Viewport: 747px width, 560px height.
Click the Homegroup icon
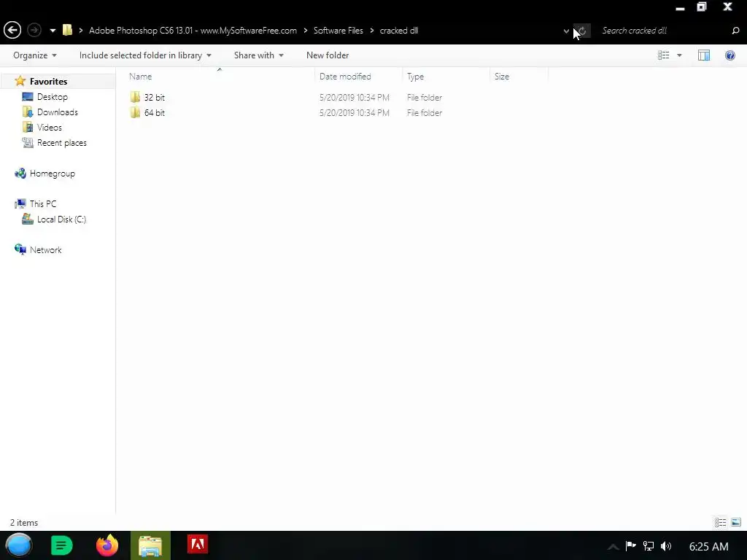tap(20, 174)
